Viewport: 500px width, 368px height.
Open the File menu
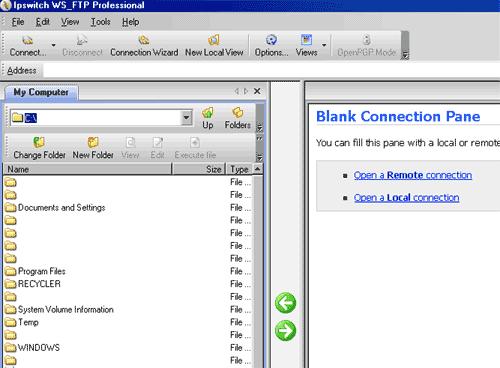pyautogui.click(x=18, y=22)
